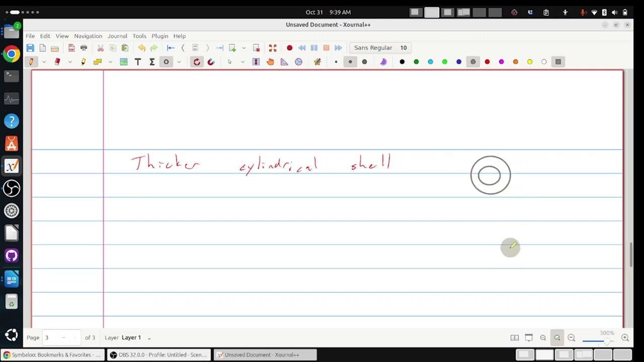Toggle paired pages view
This screenshot has height=362, width=644.
[515, 338]
